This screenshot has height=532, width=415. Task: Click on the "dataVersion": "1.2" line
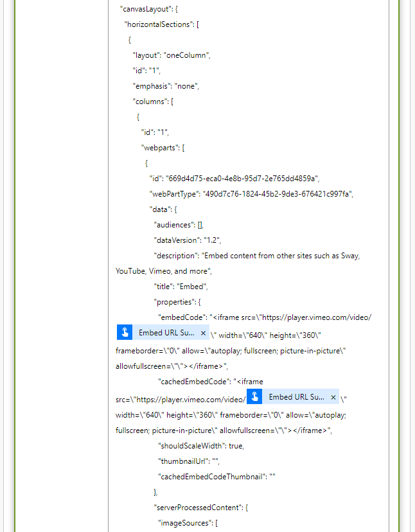188,240
